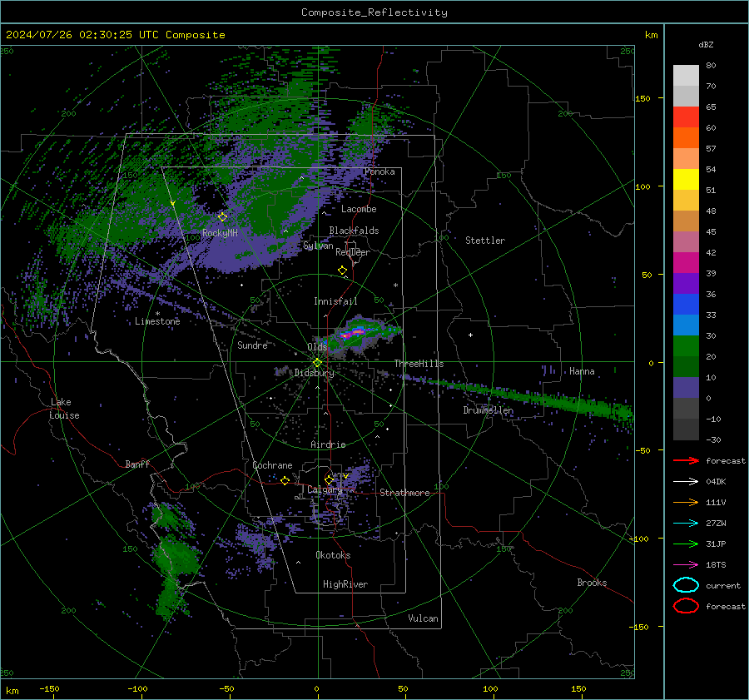Click the Brooks town label
749x700 pixels.
tap(592, 583)
